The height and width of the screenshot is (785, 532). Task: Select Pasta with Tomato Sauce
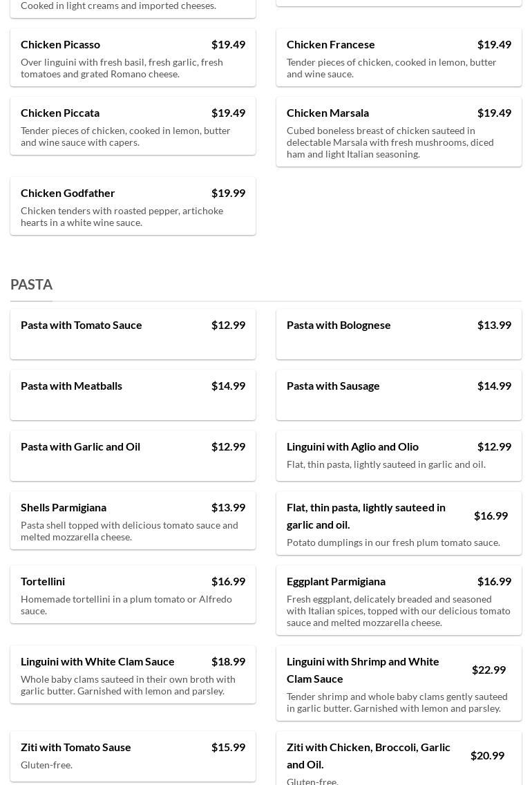point(133,334)
